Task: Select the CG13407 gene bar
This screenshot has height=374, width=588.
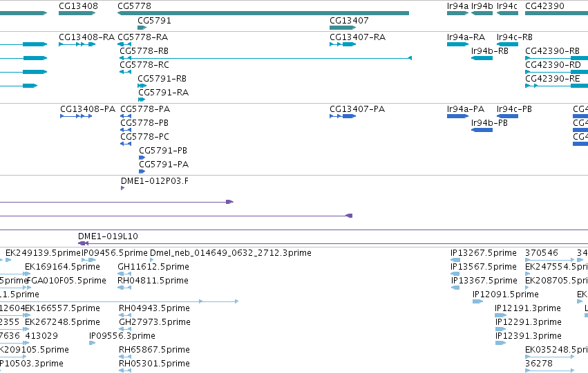Action: (x=343, y=28)
